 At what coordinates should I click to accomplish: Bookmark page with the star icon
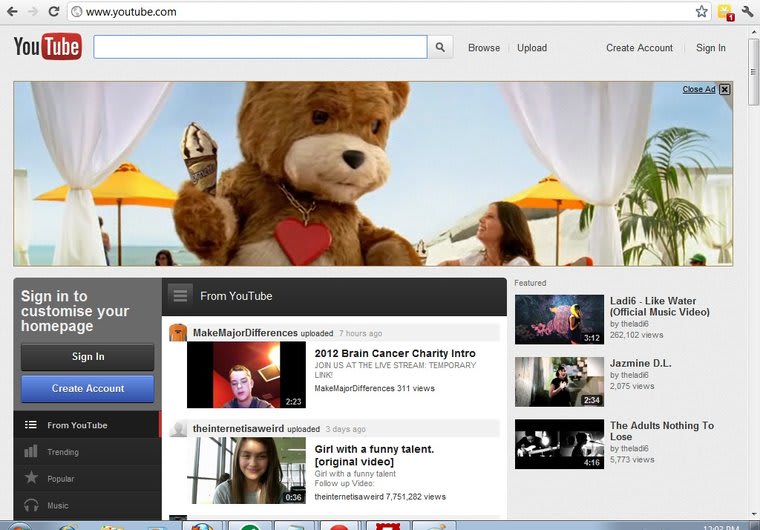coord(701,12)
